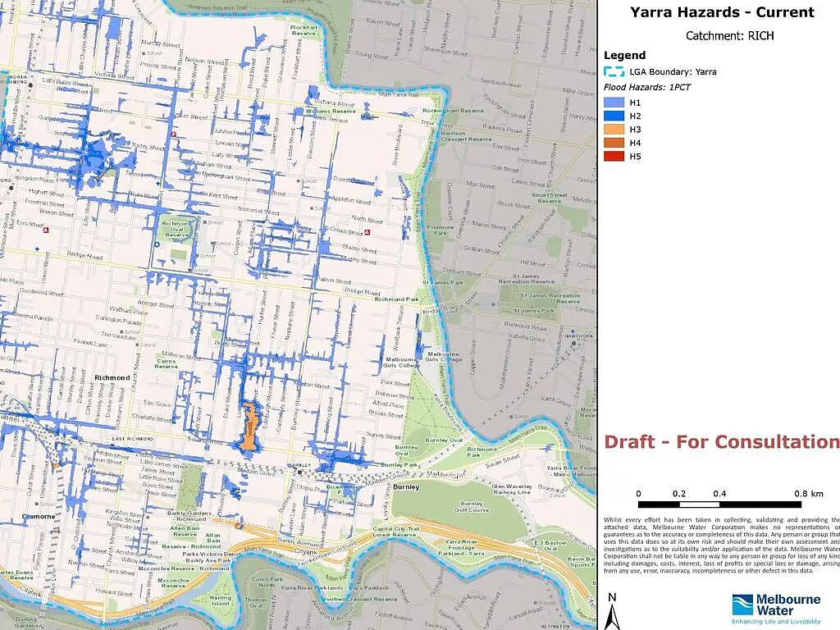Image resolution: width=840 pixels, height=630 pixels.
Task: Click the map scale bar
Action: [719, 504]
